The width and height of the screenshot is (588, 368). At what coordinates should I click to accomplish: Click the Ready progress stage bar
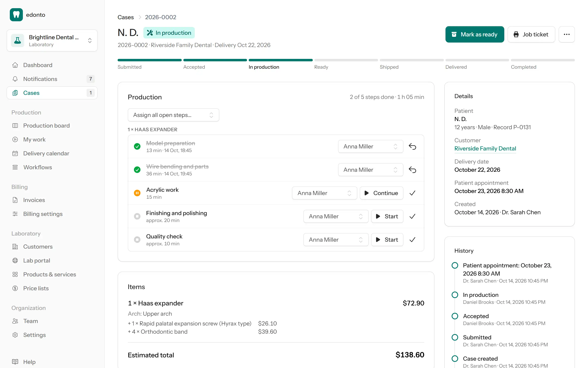click(x=346, y=60)
